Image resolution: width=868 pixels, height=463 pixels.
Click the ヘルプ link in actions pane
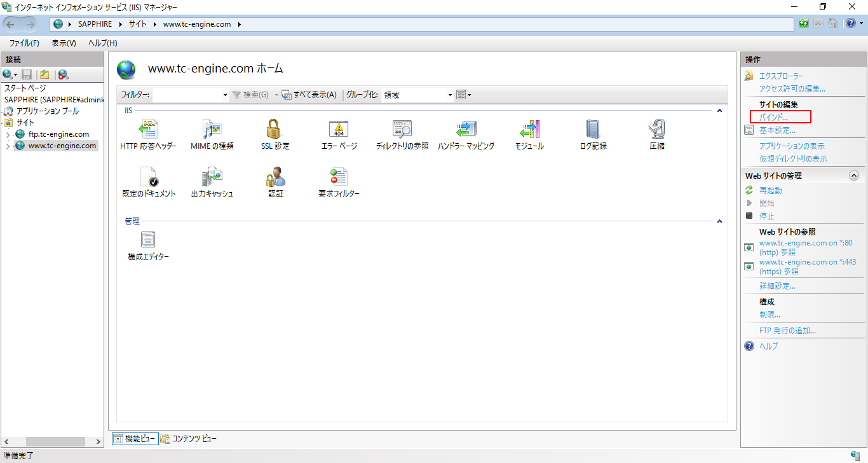click(x=768, y=346)
